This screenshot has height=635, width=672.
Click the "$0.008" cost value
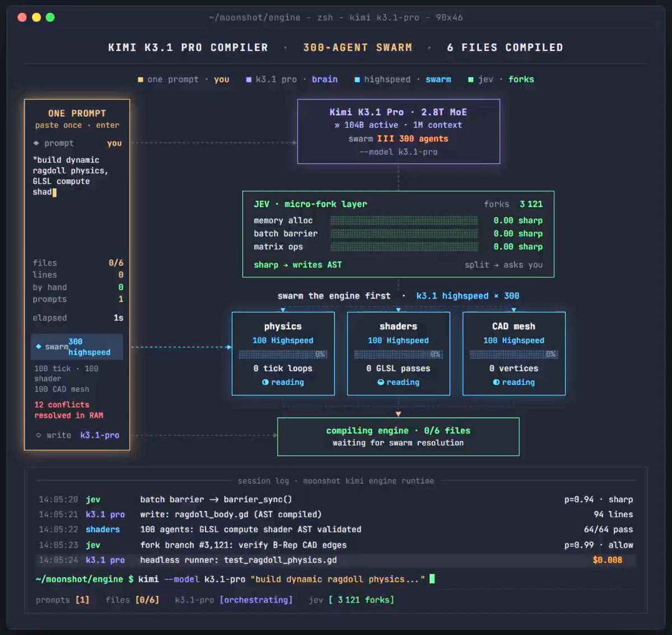[x=607, y=560]
